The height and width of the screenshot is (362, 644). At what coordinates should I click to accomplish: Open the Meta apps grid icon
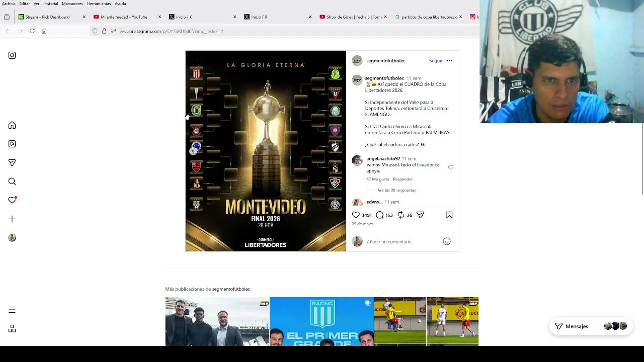(x=12, y=329)
